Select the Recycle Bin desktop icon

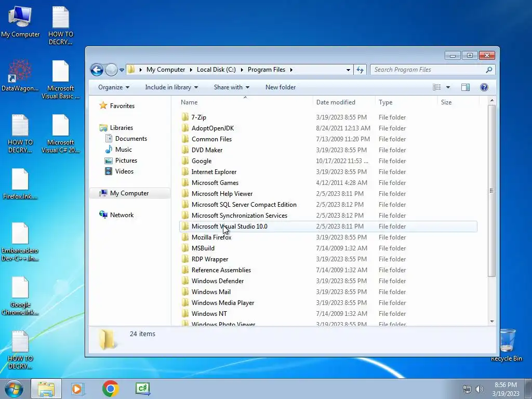(x=507, y=345)
